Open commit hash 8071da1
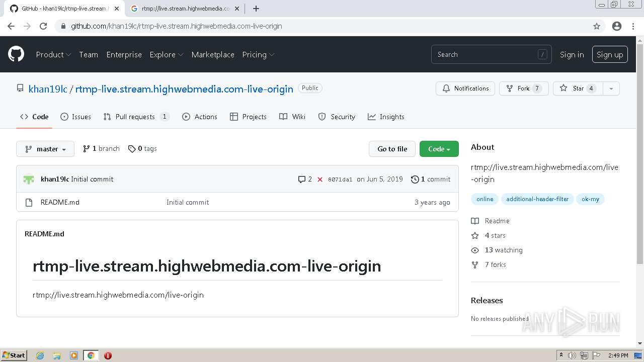The image size is (644, 362). (x=340, y=179)
